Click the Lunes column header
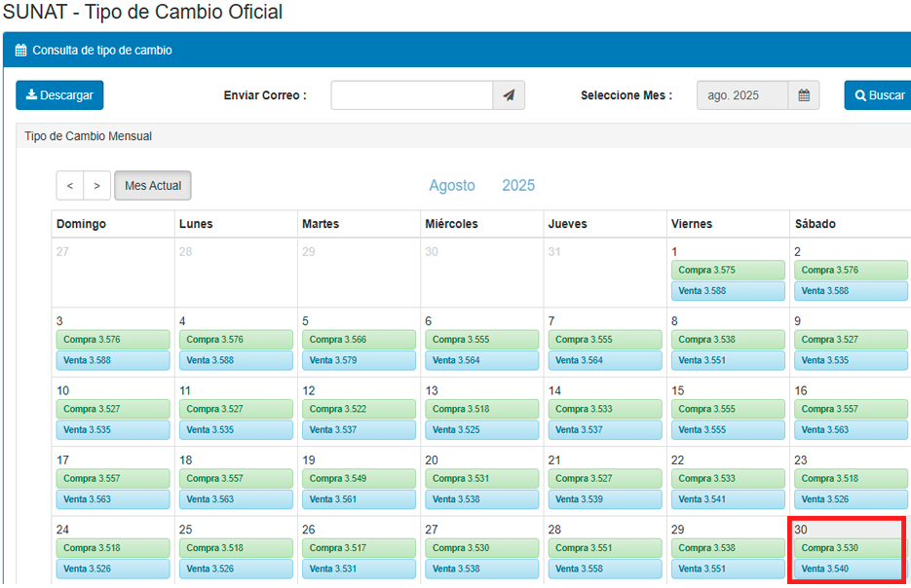 (196, 224)
